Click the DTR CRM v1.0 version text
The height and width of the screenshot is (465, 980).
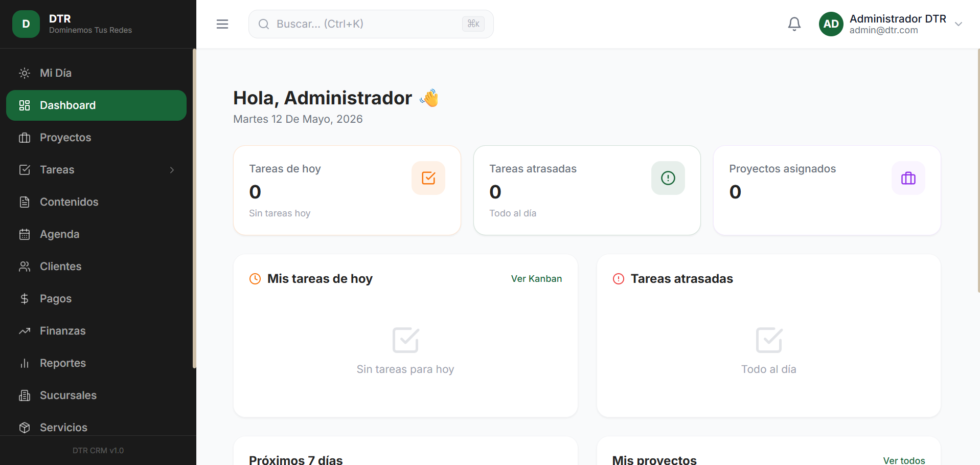[98, 451]
